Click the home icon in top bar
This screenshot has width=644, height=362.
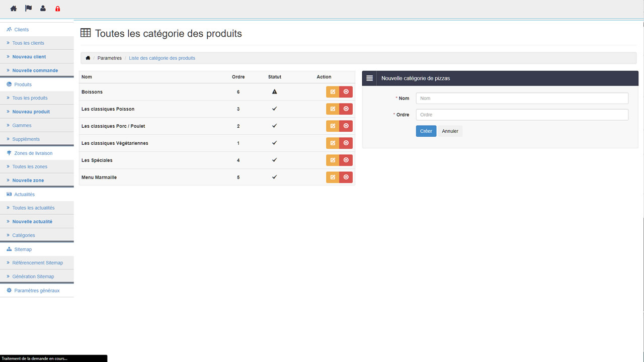pos(14,9)
